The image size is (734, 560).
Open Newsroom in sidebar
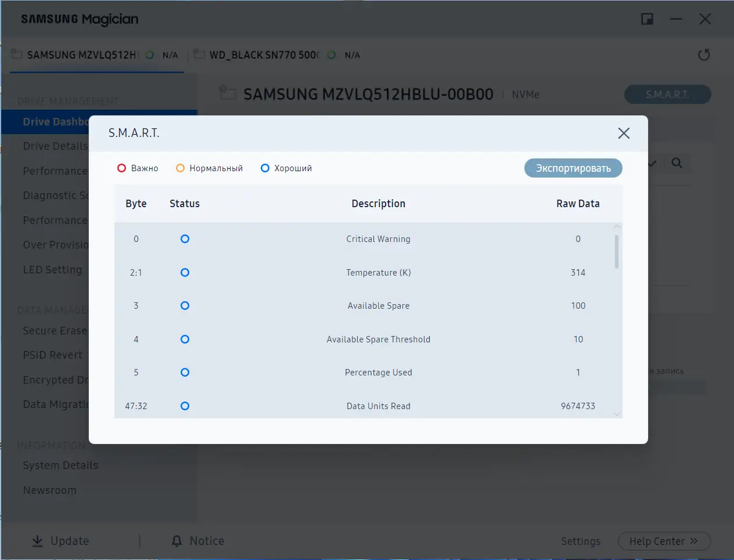[50, 490]
